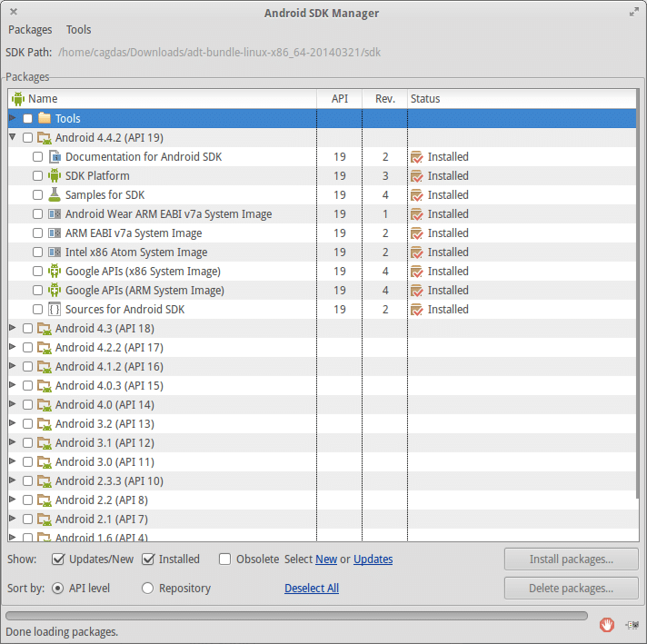Click the Android 4.0 (API 14) folder icon

45,405
